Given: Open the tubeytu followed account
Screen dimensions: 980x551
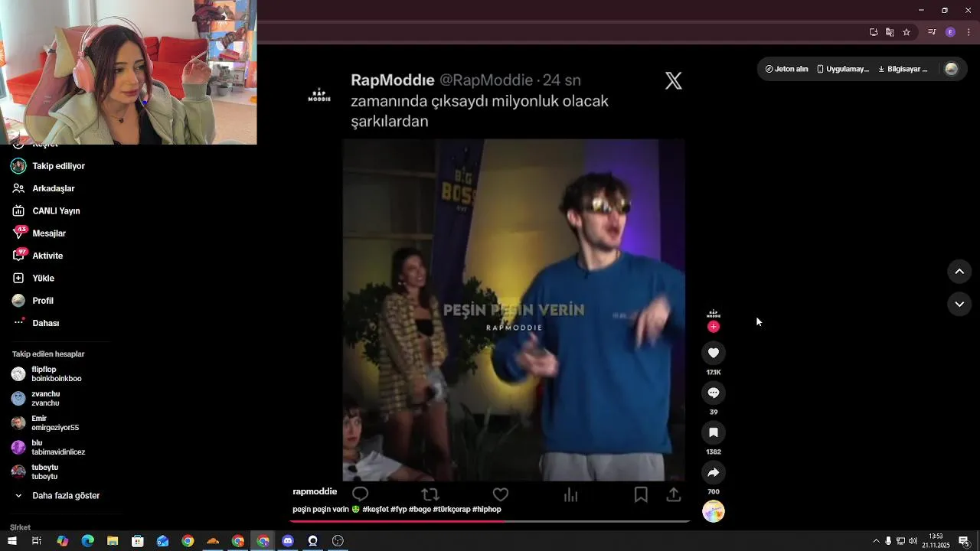Looking at the screenshot, I should coord(35,472).
